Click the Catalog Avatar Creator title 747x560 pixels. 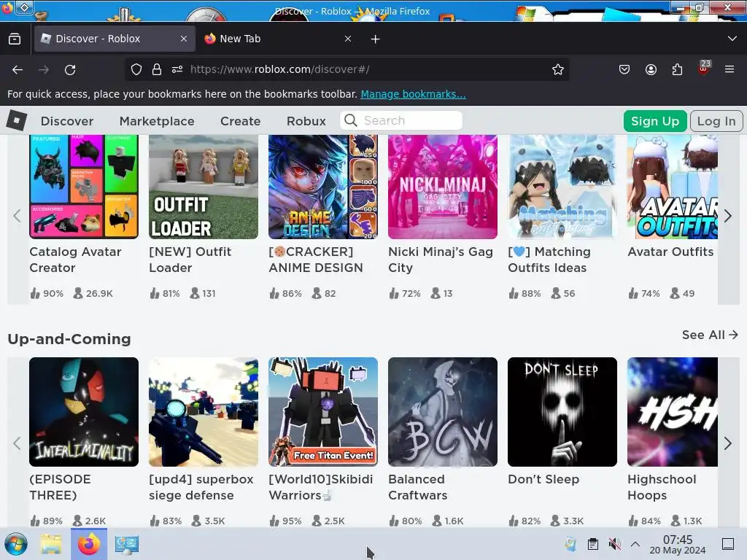(x=75, y=260)
